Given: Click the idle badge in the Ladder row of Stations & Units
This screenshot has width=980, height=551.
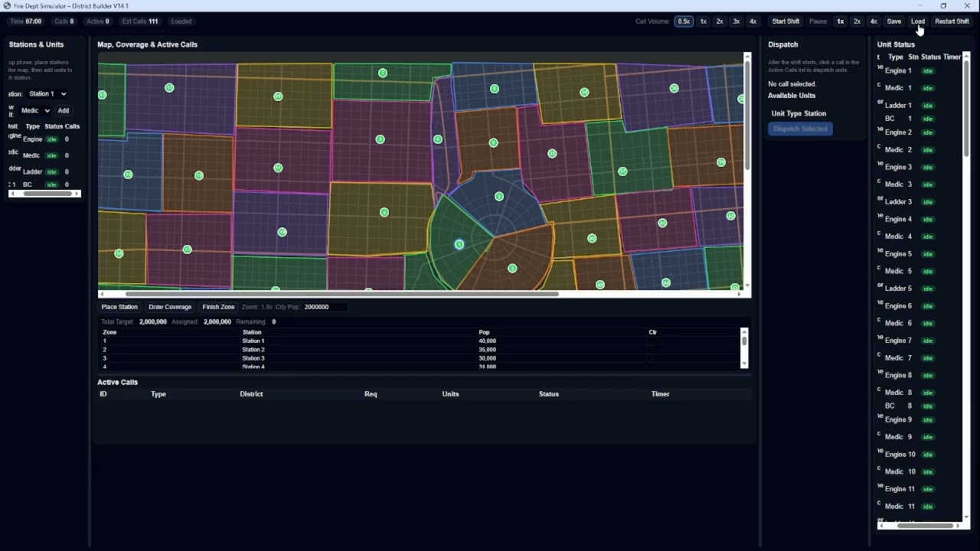Looking at the screenshot, I should coord(52,172).
